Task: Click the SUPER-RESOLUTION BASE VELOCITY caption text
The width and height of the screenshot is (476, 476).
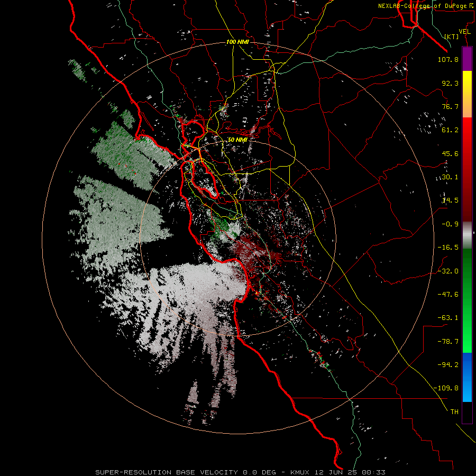Action: pos(167,472)
